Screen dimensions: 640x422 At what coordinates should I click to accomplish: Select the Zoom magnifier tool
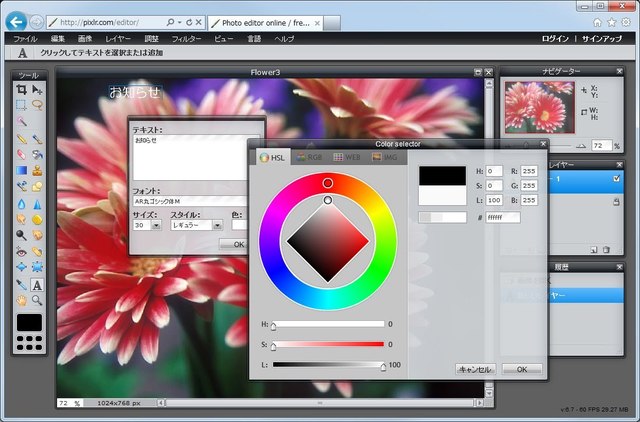click(38, 299)
